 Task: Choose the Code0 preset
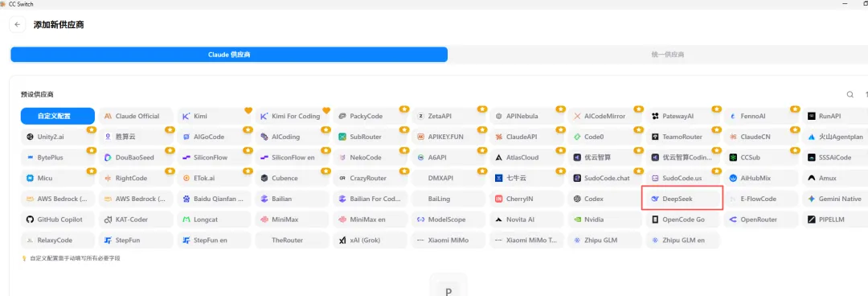605,137
